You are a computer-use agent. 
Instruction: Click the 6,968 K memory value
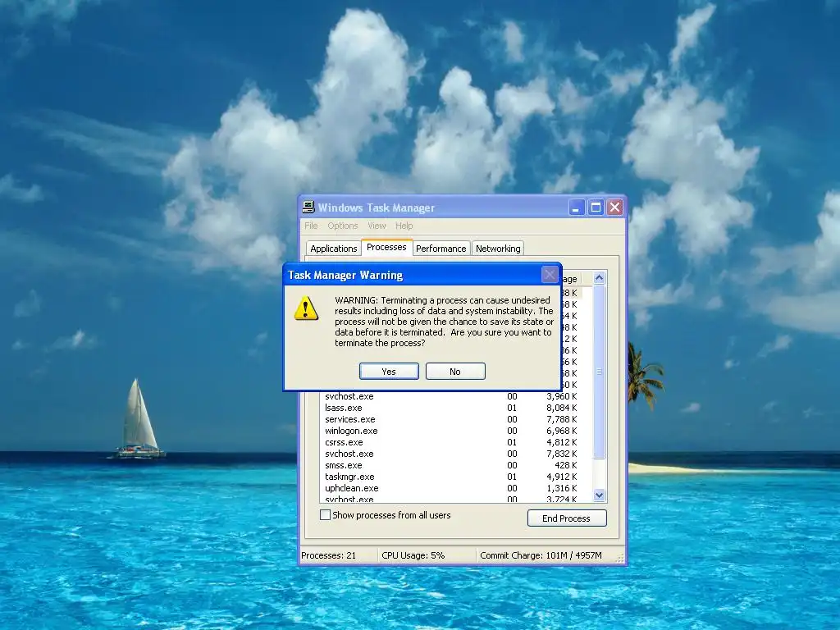[561, 431]
